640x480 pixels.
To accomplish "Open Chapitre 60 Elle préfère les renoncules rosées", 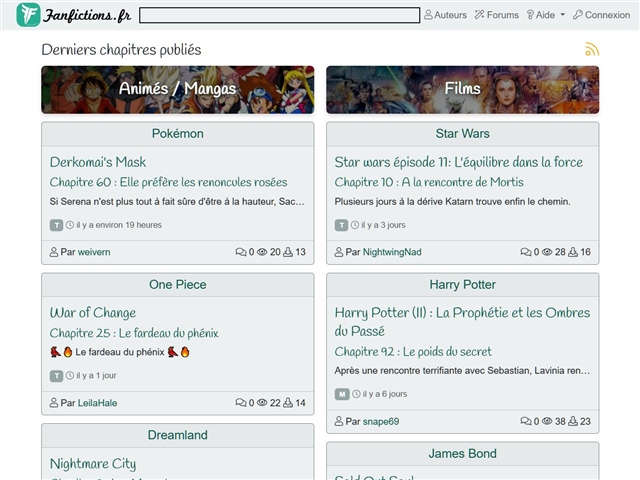I will tap(168, 182).
